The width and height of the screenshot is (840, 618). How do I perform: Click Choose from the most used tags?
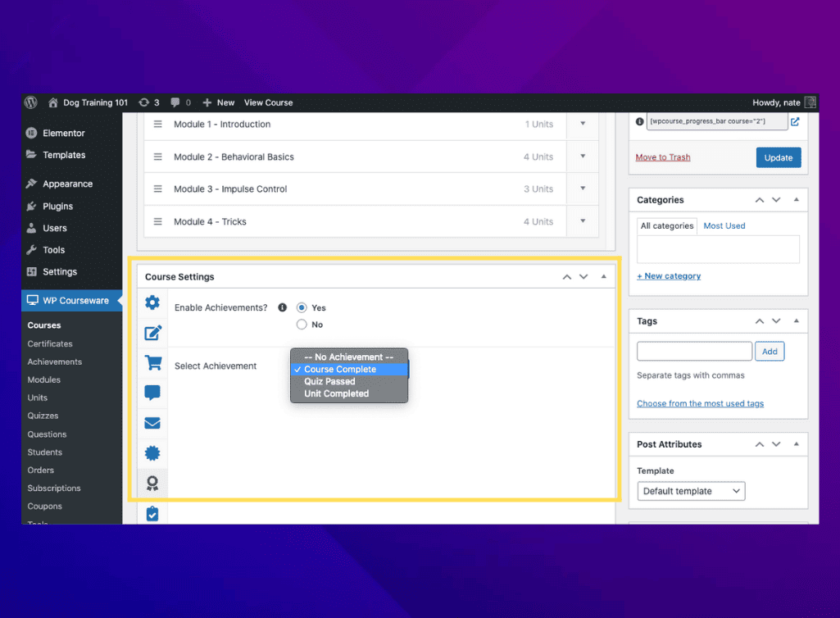(x=700, y=403)
